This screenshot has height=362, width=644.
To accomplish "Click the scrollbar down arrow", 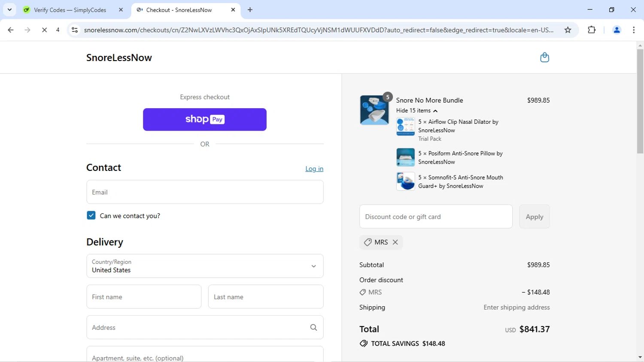I will coord(640,357).
